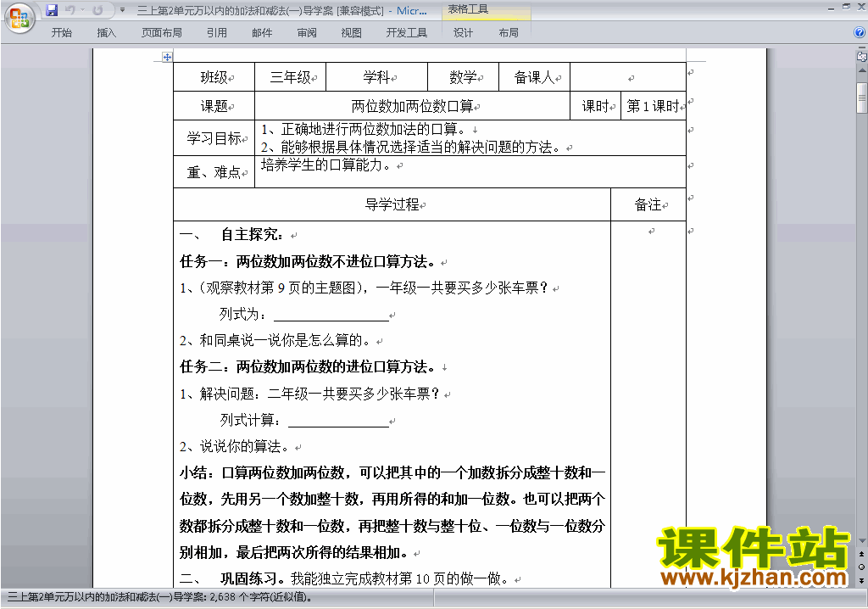Redo action in quick access toolbar
868x609 pixels.
point(98,10)
